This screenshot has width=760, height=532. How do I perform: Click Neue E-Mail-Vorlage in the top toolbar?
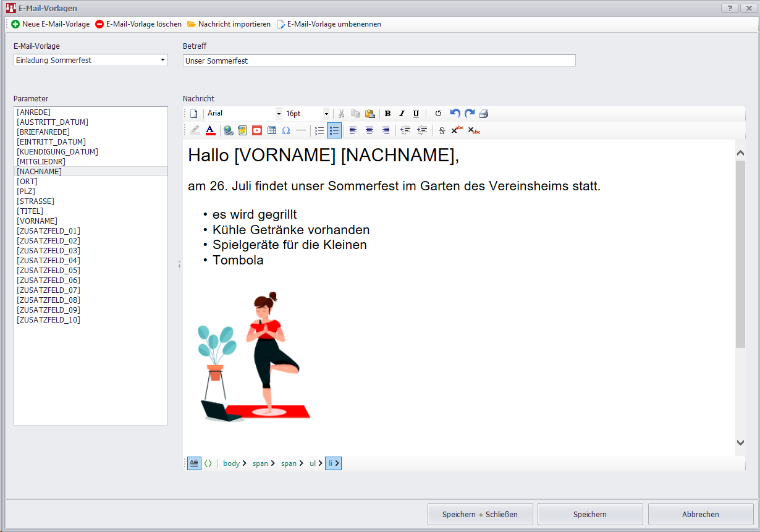click(x=50, y=24)
